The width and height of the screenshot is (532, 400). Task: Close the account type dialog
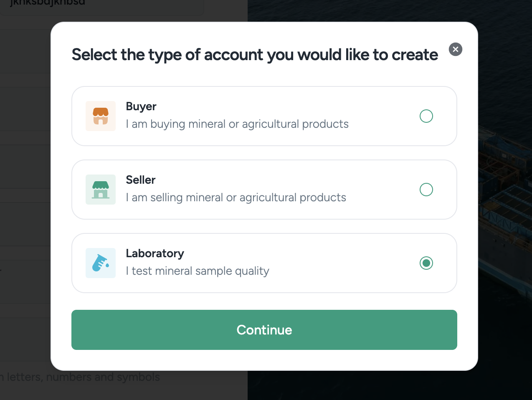(x=456, y=49)
